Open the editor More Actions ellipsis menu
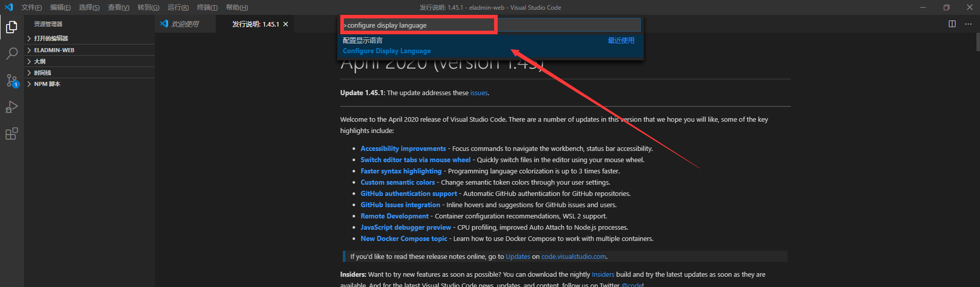The image size is (980, 287). [968, 24]
